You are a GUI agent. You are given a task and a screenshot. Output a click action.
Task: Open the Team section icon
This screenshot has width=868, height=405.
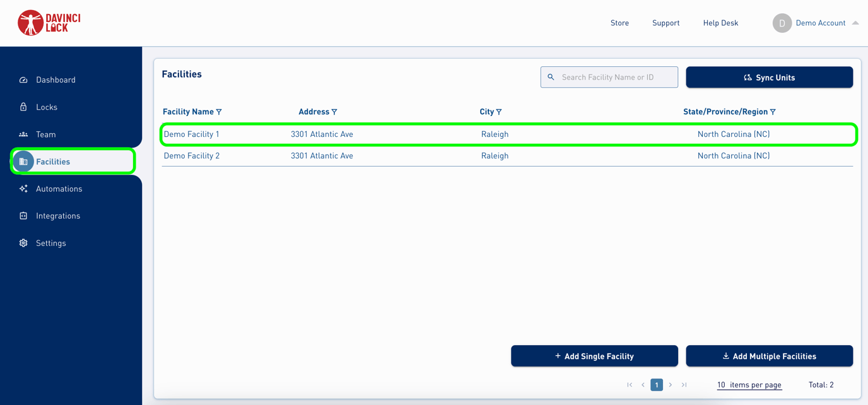[23, 134]
